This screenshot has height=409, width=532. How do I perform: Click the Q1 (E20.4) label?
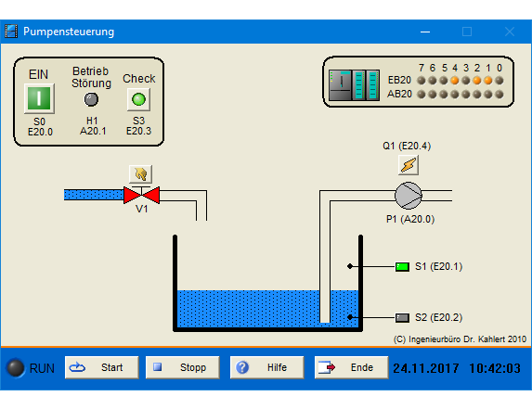(407, 146)
